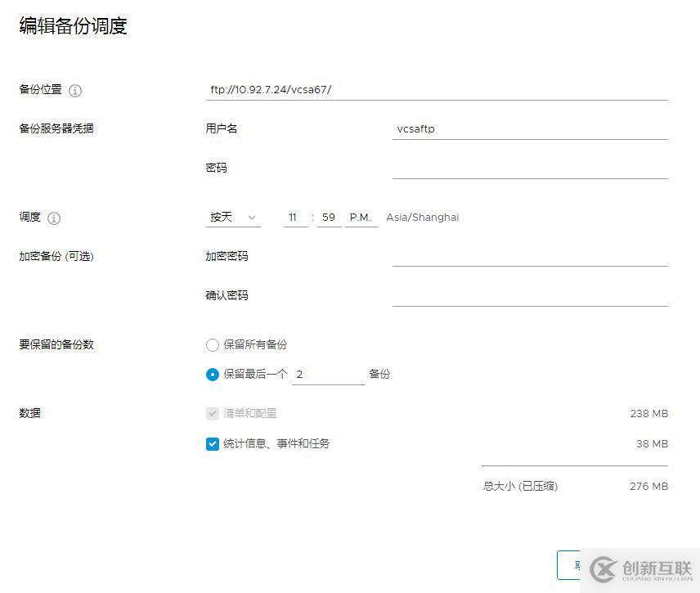Image resolution: width=700 pixels, height=593 pixels.
Task: Click the info icon beside 调度
Action: (x=53, y=218)
